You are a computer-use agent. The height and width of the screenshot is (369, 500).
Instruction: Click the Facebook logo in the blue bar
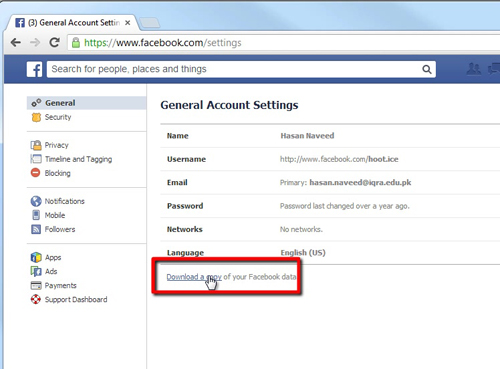[x=34, y=69]
